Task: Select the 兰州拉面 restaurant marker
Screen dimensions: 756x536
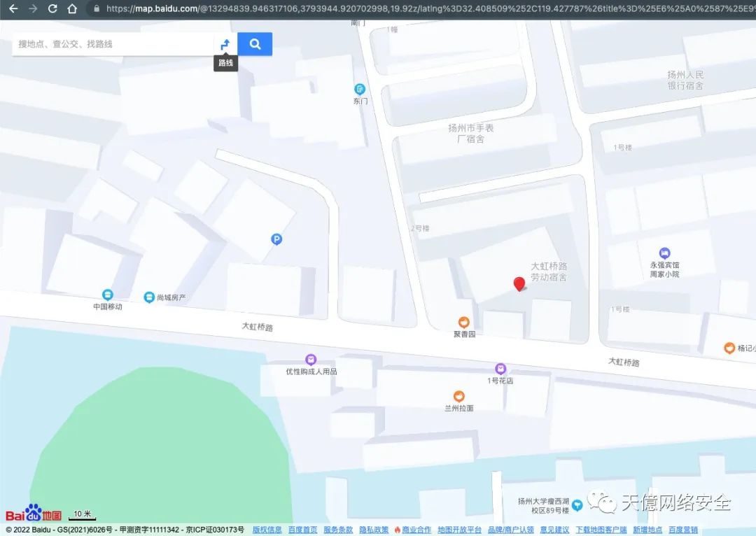Action: tap(459, 396)
